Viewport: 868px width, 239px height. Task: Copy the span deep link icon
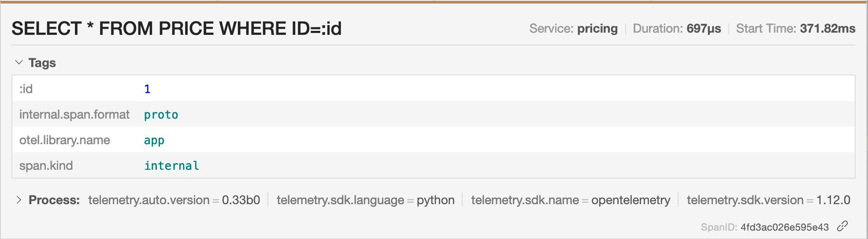(x=842, y=226)
